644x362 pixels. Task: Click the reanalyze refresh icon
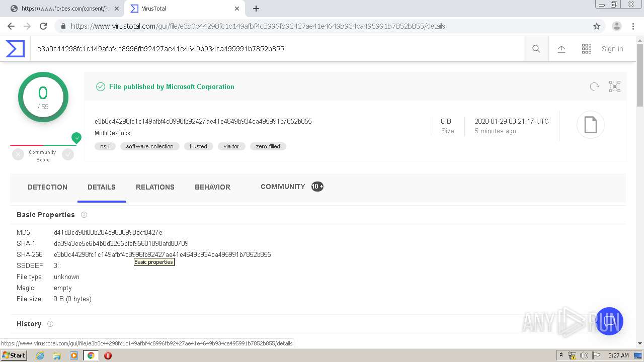595,86
